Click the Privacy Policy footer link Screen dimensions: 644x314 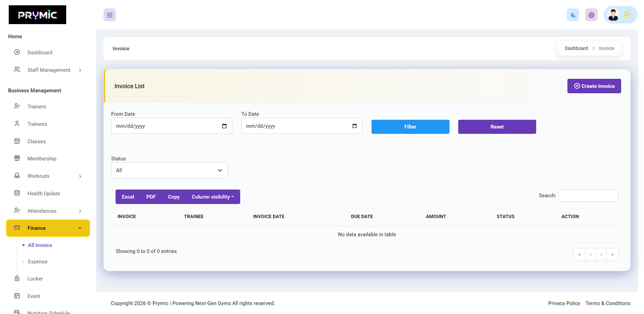563,304
